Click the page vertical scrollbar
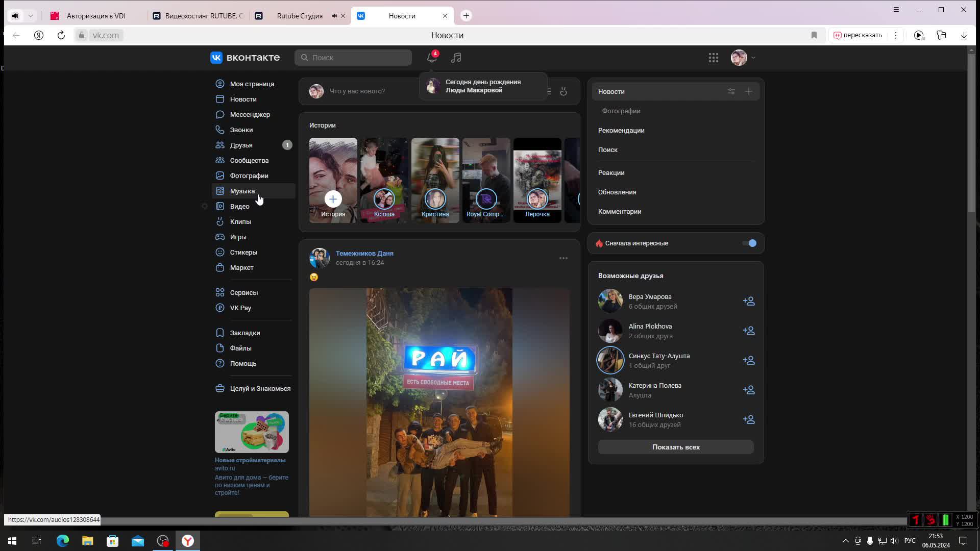The width and height of the screenshot is (980, 551). 971,134
